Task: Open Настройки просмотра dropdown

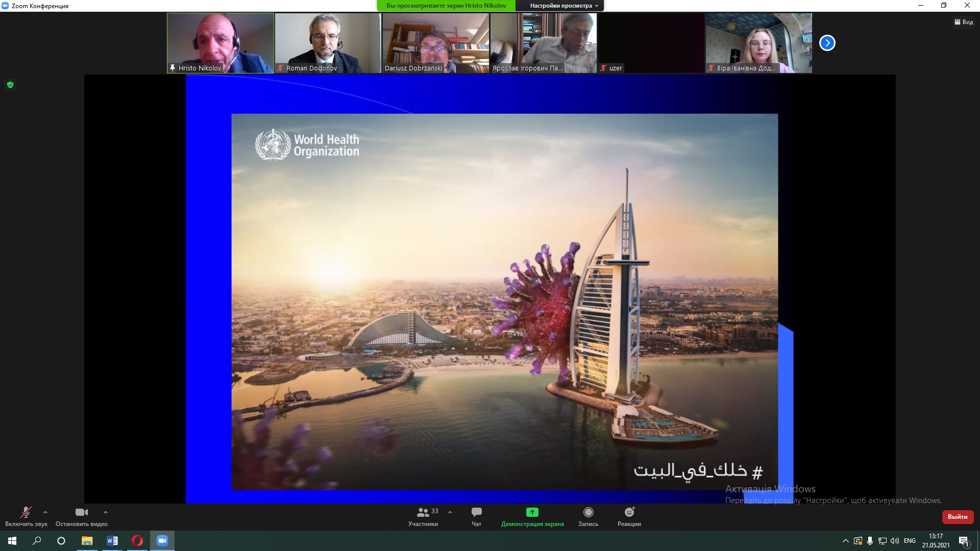Action: point(563,6)
